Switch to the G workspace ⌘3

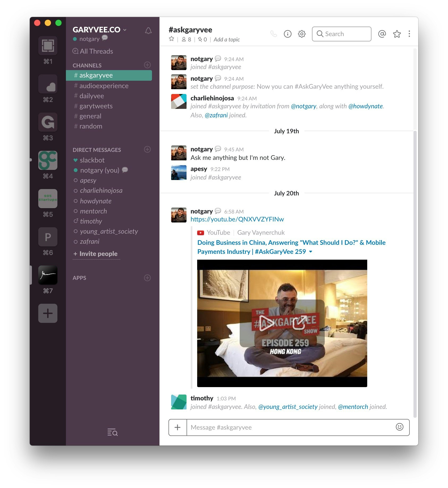coord(48,122)
